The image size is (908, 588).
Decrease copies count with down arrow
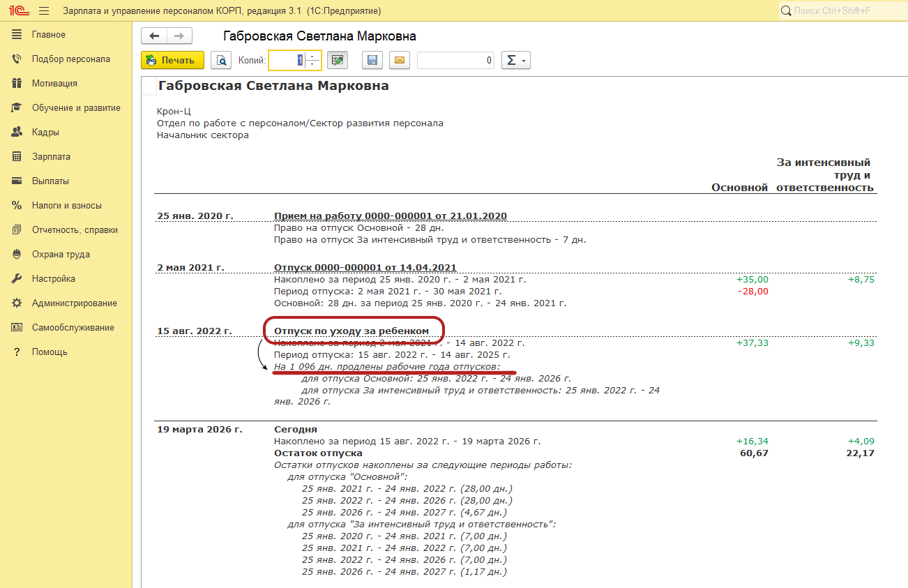click(312, 65)
